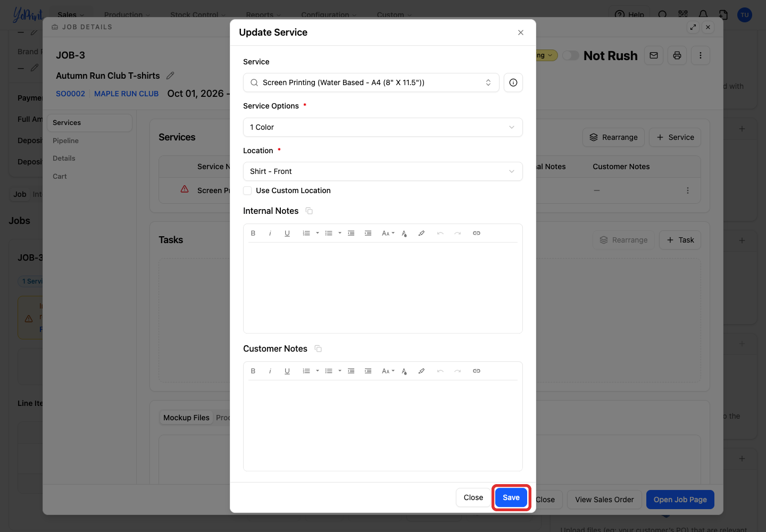Tick the Use Custom Location checkbox
The height and width of the screenshot is (532, 766).
247,190
